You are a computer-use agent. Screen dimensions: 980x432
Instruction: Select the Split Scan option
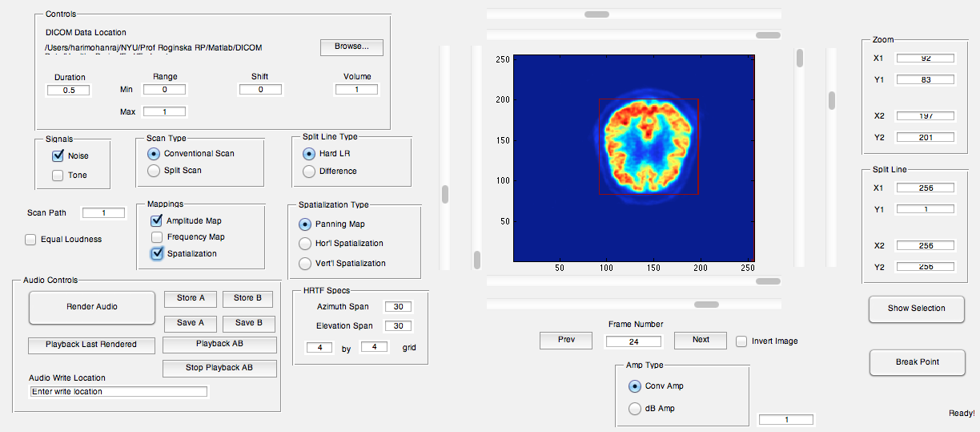[154, 170]
